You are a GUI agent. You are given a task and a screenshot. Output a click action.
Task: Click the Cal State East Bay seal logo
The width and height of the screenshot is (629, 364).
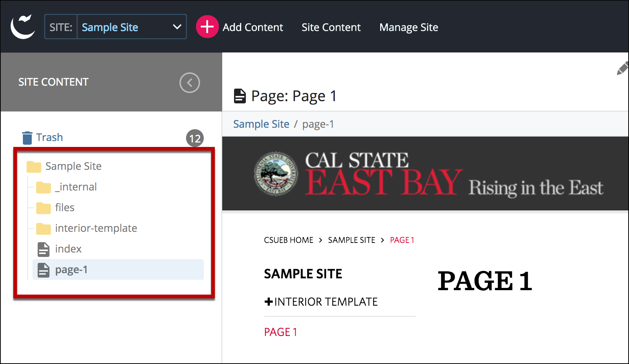(x=276, y=174)
